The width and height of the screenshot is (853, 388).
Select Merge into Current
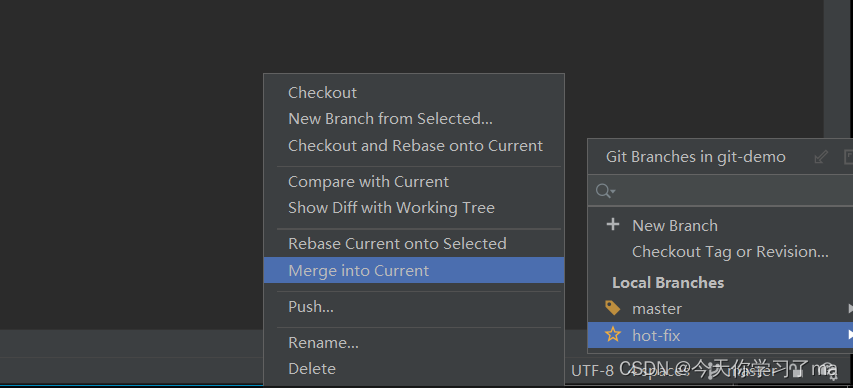(413, 270)
